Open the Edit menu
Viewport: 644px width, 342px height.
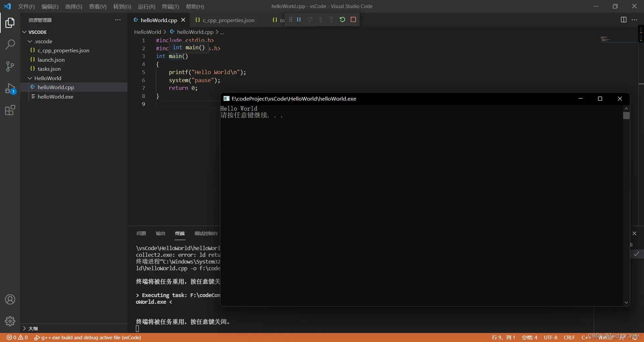[x=50, y=6]
